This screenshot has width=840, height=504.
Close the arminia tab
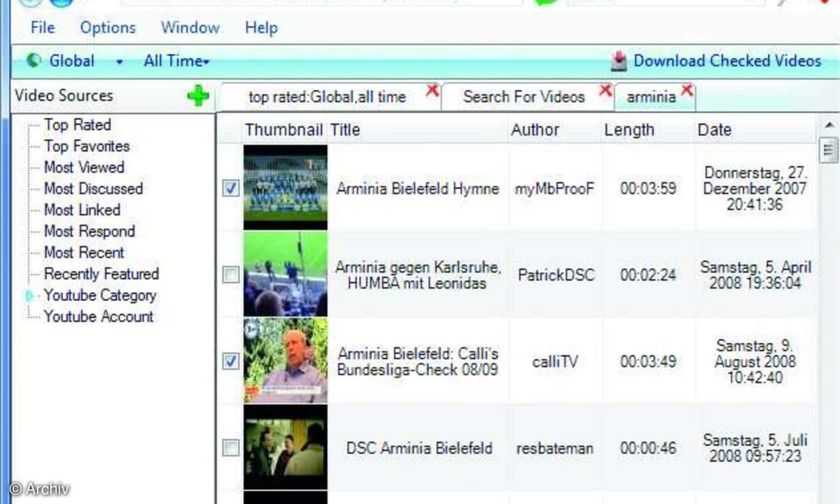(687, 90)
